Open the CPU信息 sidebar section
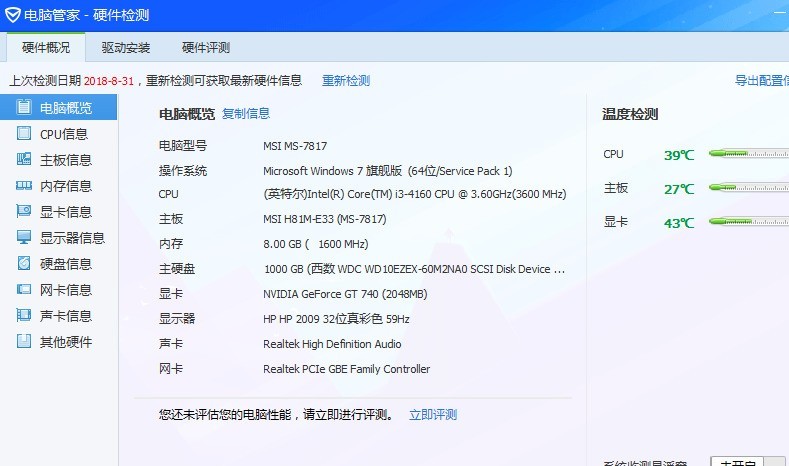The image size is (789, 466). tap(63, 134)
